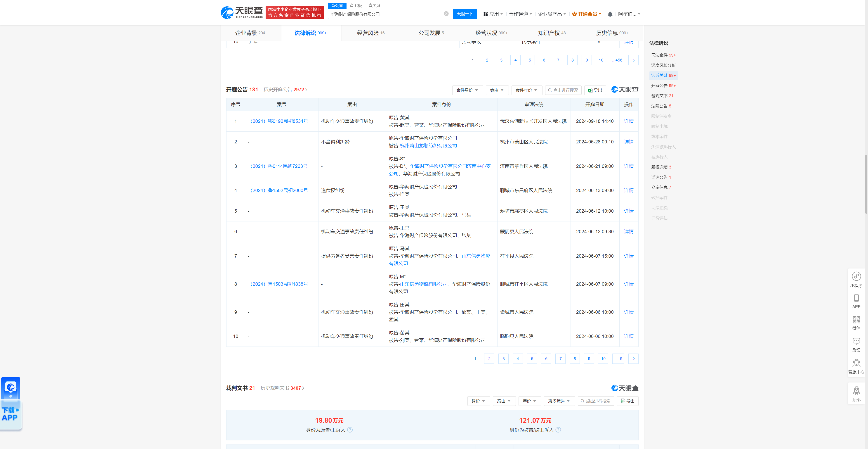This screenshot has height=449, width=868.
Task: Click the help icon beside 身份为被告/被上诉人
Action: 558,430
